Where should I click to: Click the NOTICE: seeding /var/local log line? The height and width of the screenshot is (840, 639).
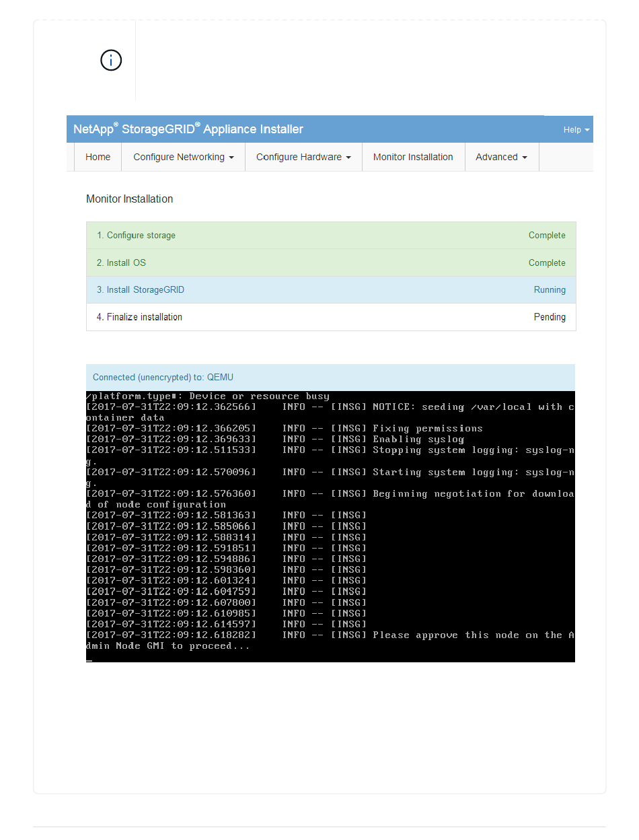pos(330,412)
